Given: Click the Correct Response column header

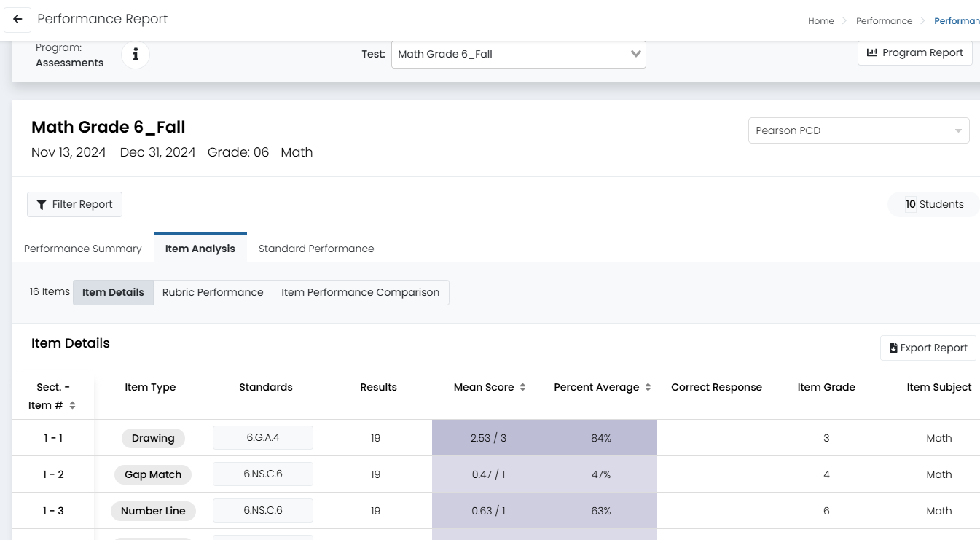Looking at the screenshot, I should coord(717,387).
